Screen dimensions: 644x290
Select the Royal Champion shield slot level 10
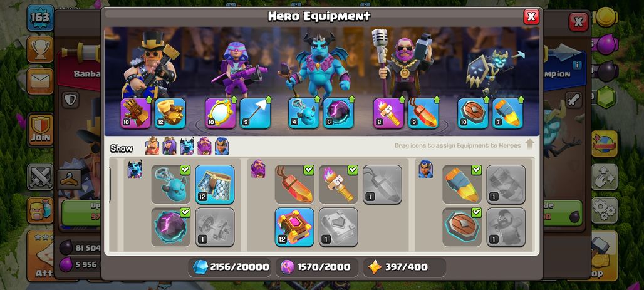473,113
